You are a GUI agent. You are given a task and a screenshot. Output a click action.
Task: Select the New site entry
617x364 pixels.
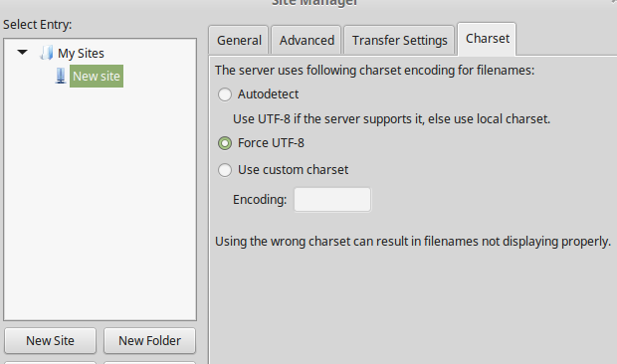tap(97, 76)
